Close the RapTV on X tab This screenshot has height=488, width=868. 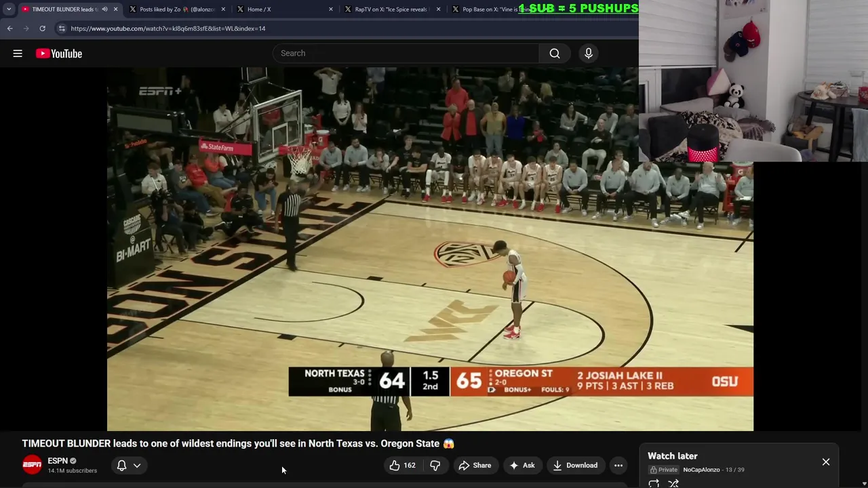(x=438, y=9)
